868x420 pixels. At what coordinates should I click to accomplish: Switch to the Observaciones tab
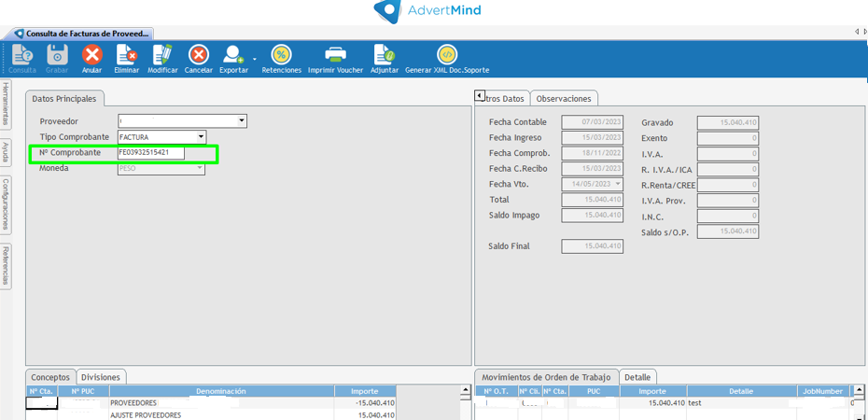564,99
